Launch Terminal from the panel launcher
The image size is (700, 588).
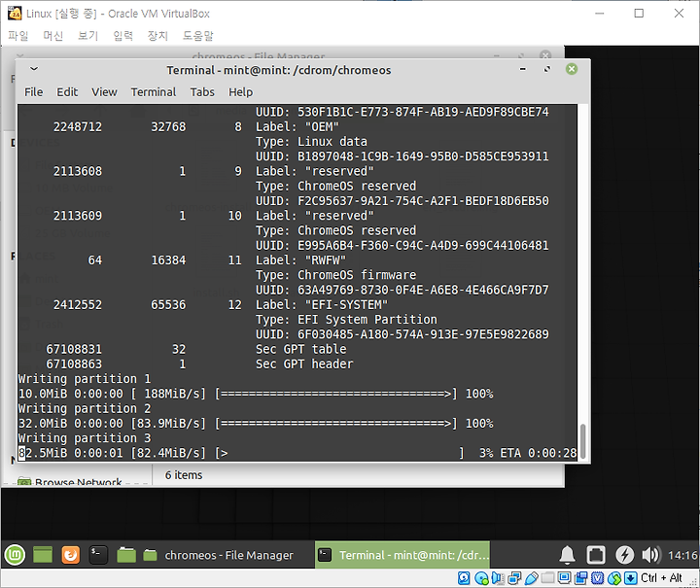click(98, 555)
